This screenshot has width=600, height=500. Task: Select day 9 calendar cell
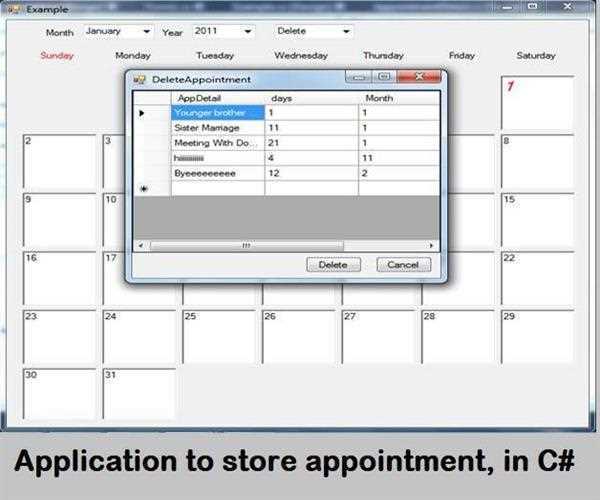click(x=60, y=220)
